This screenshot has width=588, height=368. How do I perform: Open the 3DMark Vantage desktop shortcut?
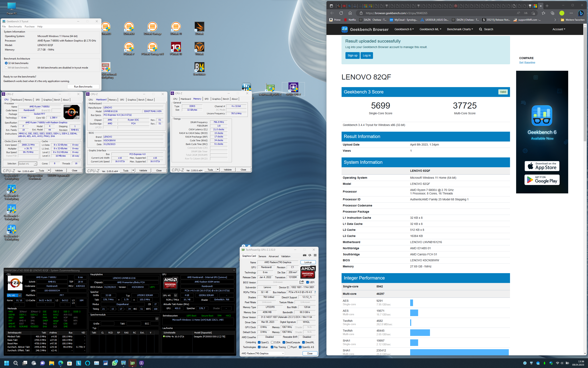click(x=152, y=28)
